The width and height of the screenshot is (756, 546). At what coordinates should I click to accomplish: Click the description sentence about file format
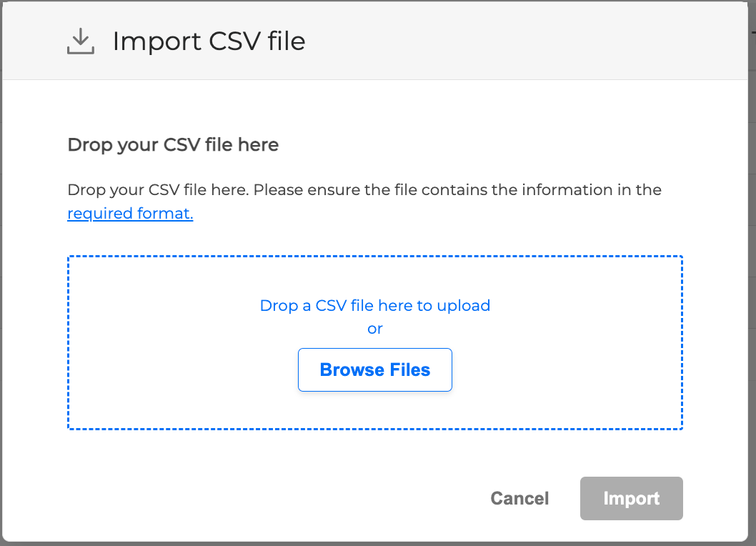pyautogui.click(x=364, y=190)
